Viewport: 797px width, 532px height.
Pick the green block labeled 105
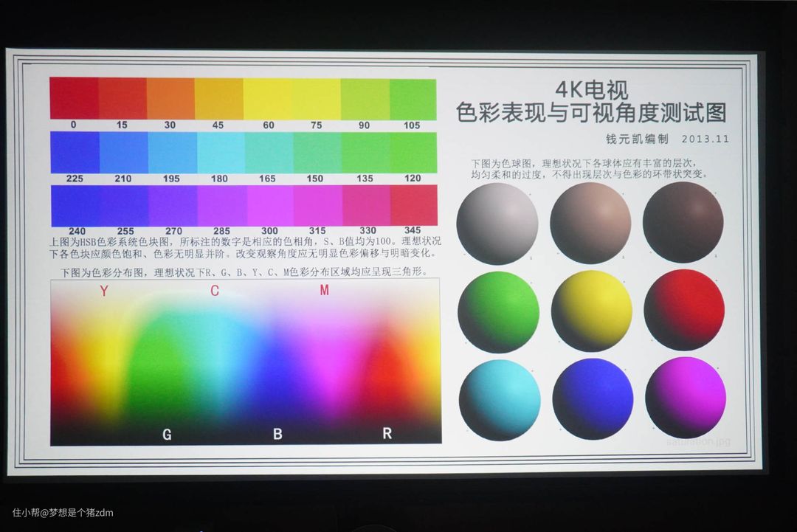(413, 98)
